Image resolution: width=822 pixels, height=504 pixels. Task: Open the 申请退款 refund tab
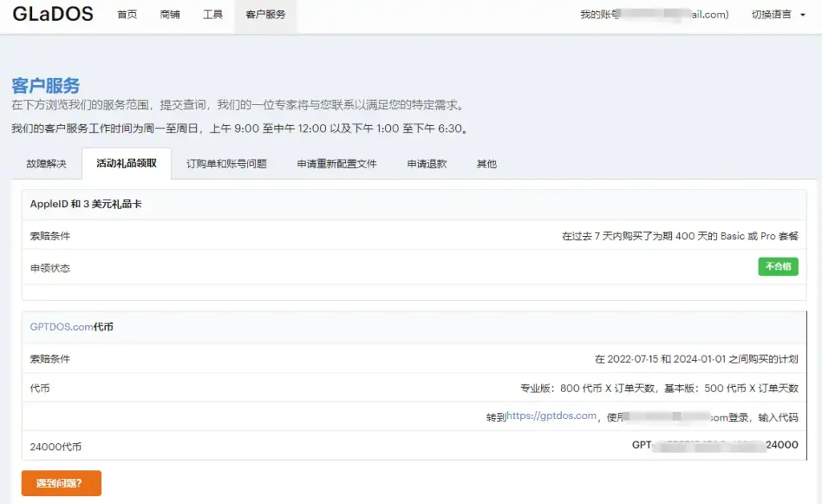coord(426,164)
